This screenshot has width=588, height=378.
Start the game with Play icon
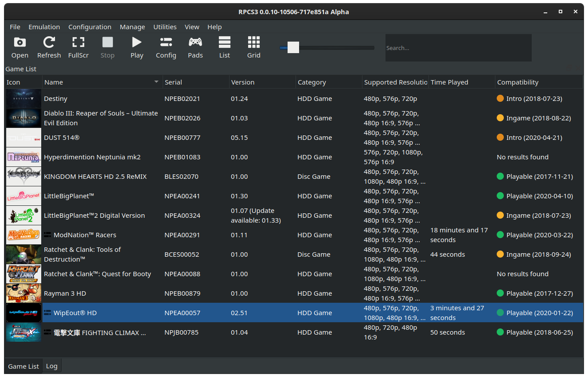pyautogui.click(x=136, y=48)
